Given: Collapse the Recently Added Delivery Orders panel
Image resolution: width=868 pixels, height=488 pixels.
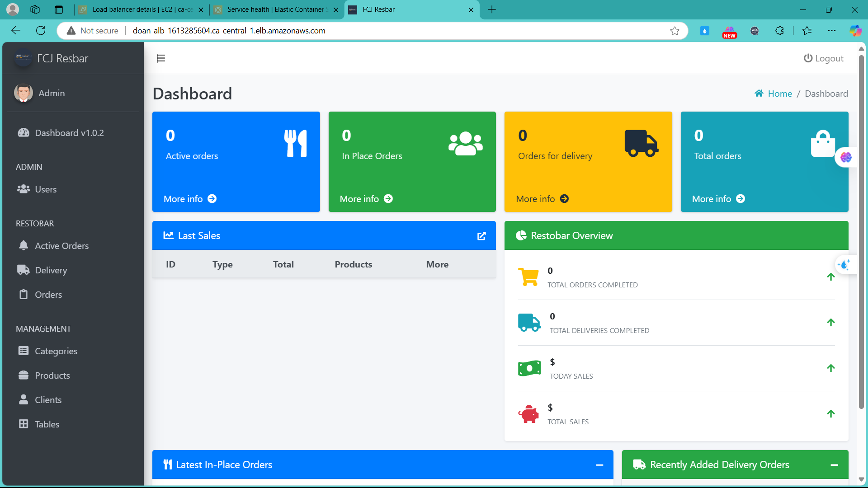Looking at the screenshot, I should [835, 465].
